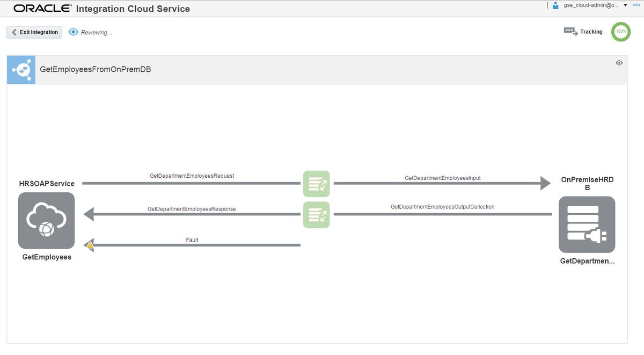
Task: Click the 100% completion progress circle
Action: tap(621, 32)
